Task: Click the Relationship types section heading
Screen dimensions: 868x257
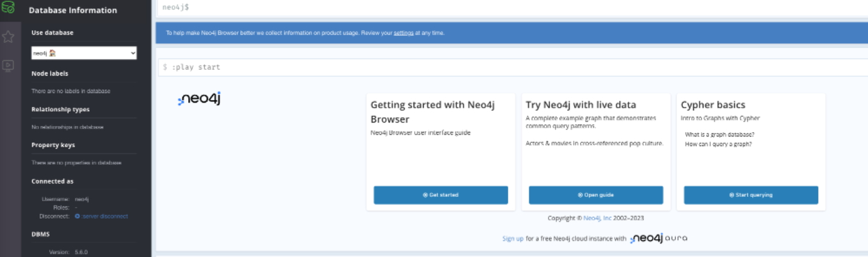Action: pyautogui.click(x=60, y=110)
